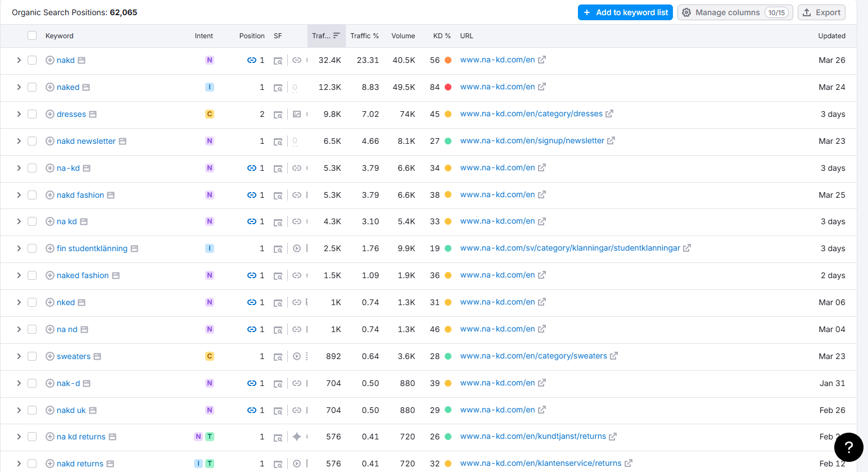
Task: Open the nakd newsletter keyword link
Action: click(x=86, y=141)
